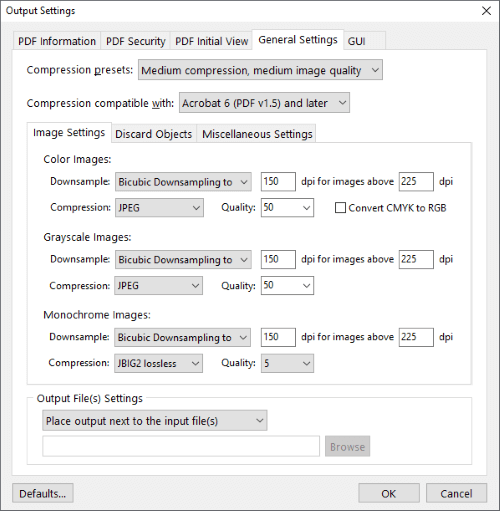Open the output location dropdown
This screenshot has height=511, width=500.
coord(155,421)
